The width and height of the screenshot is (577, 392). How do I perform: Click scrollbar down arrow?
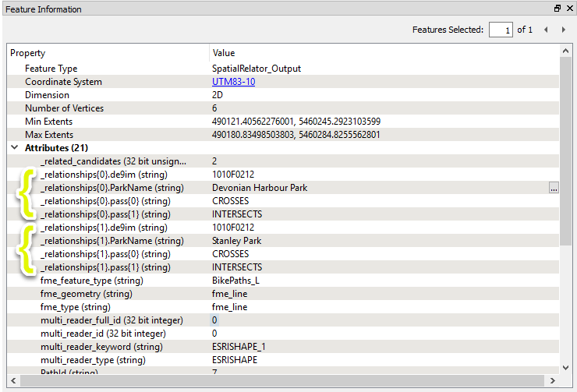coord(567,366)
